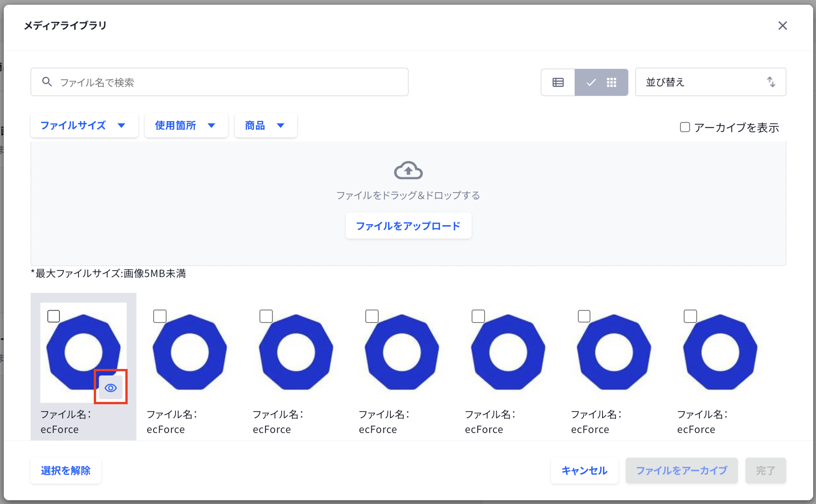Viewport: 816px width, 504px height.
Task: Check the first ecForce image checkbox
Action: [54, 316]
